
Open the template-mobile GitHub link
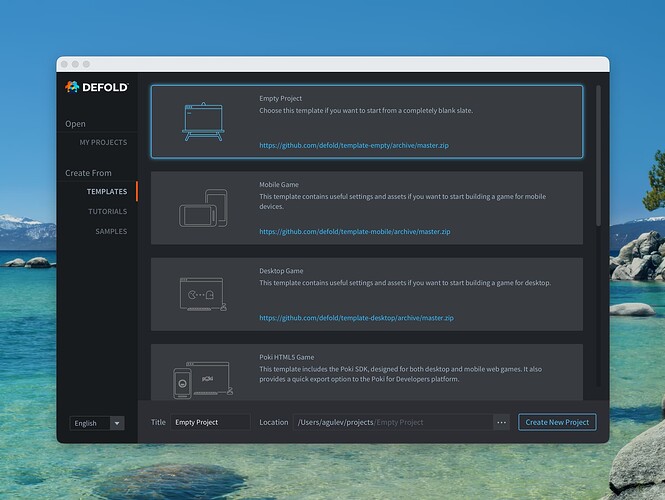355,231
